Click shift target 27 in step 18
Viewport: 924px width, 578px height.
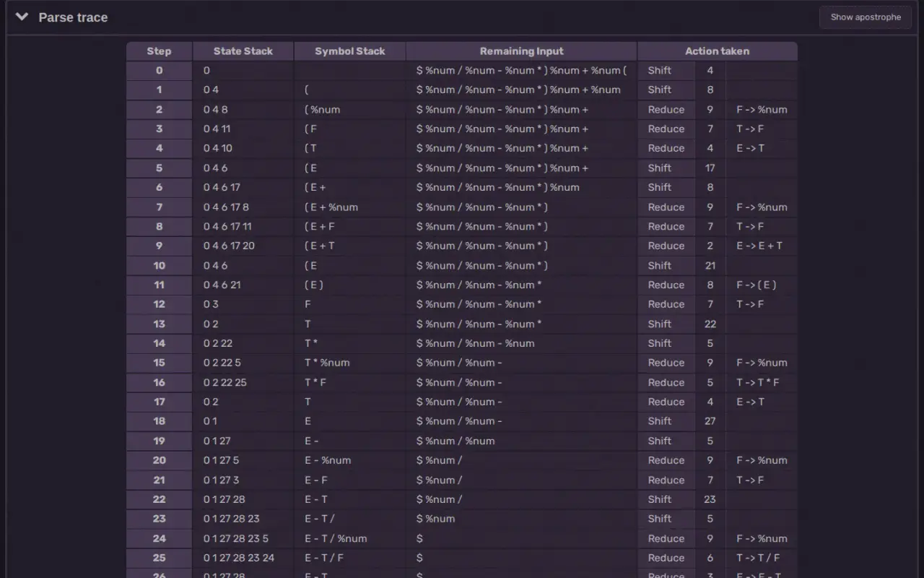(x=710, y=421)
